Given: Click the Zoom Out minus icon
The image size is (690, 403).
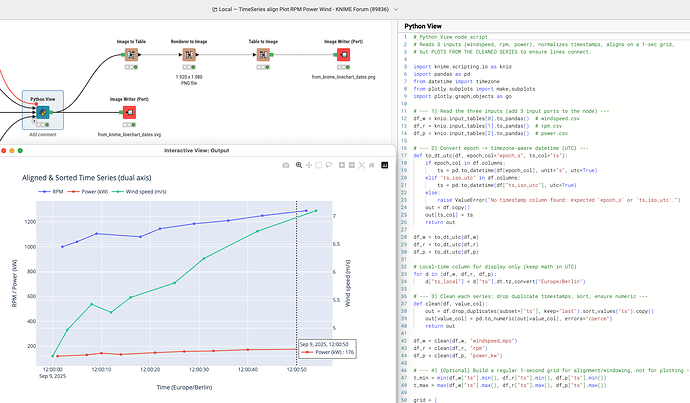Looking at the screenshot, I should (351, 164).
